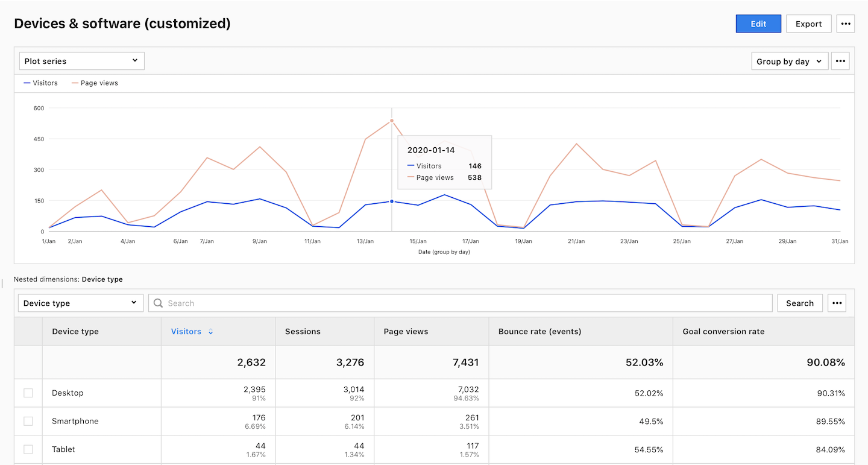Sort by the Device type column header
This screenshot has width=868, height=465.
[x=75, y=331]
